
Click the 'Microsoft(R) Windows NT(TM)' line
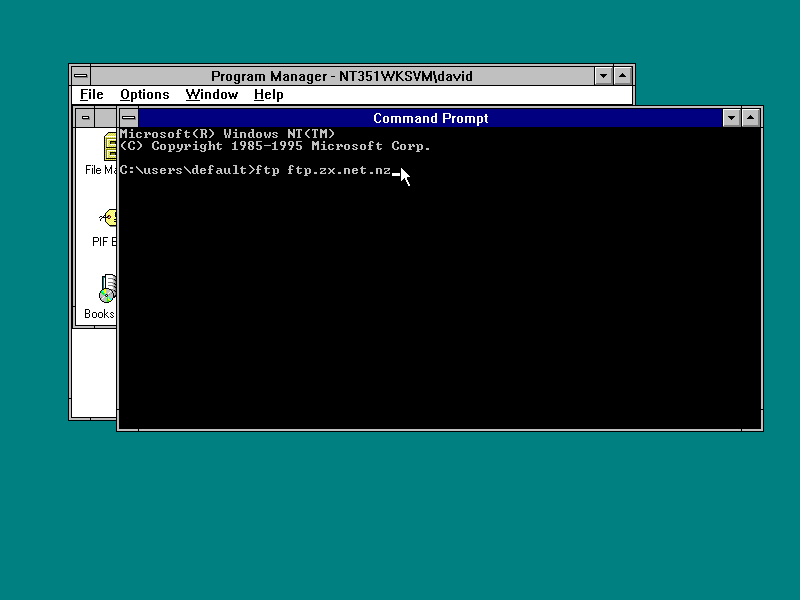pyautogui.click(x=228, y=134)
